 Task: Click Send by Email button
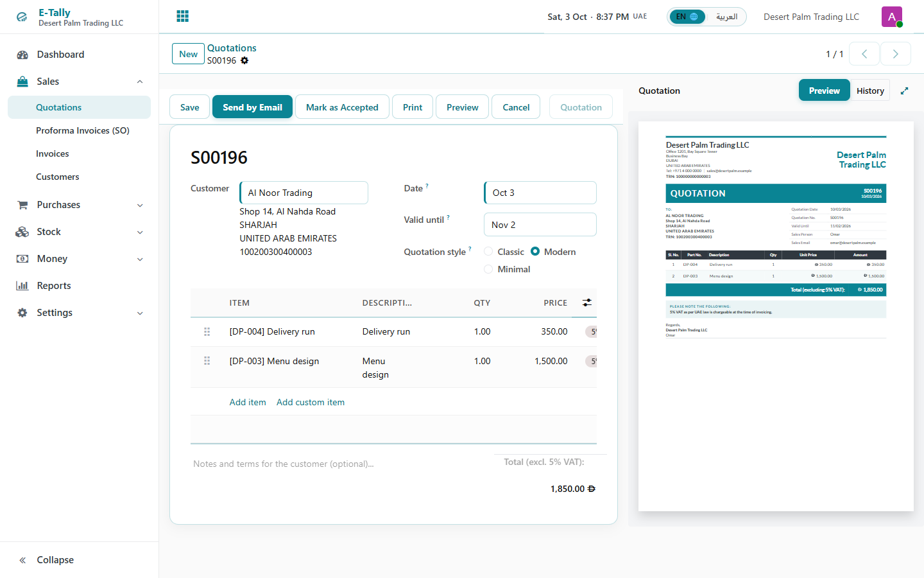(252, 107)
